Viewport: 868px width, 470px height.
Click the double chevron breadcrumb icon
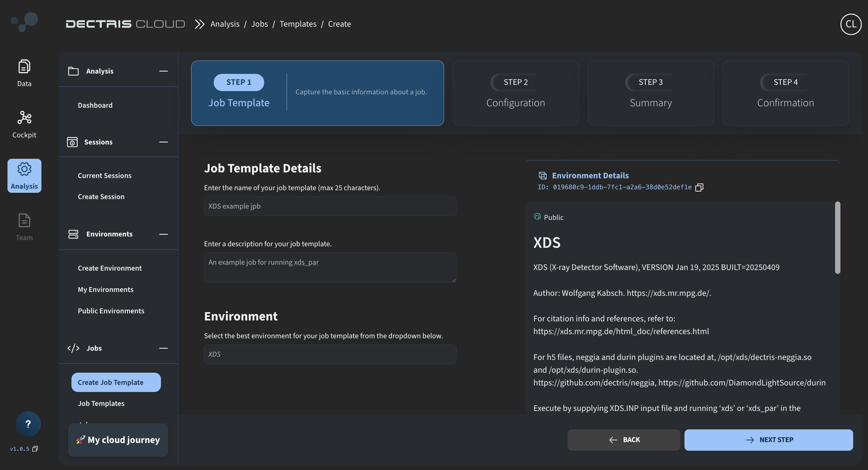[200, 24]
